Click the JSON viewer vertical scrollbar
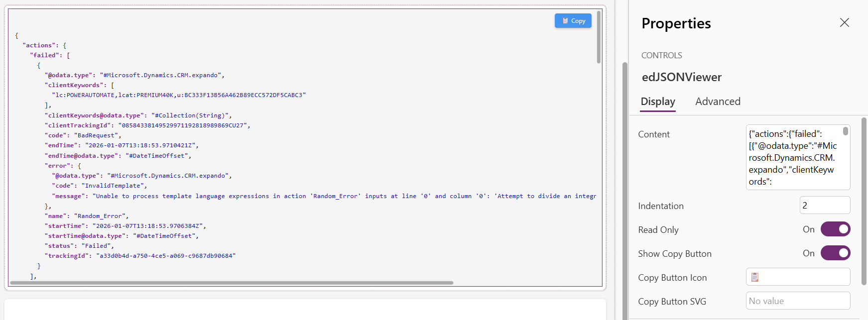 pos(599,37)
